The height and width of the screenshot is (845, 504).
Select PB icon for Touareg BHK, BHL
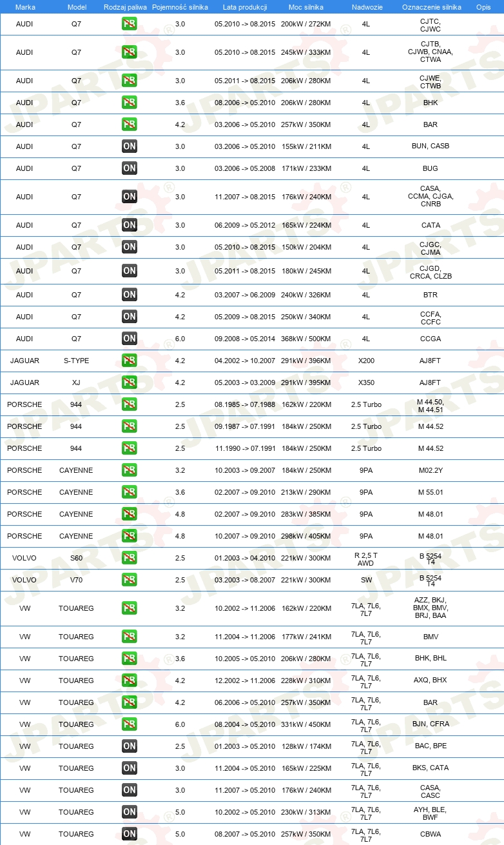pos(130,659)
